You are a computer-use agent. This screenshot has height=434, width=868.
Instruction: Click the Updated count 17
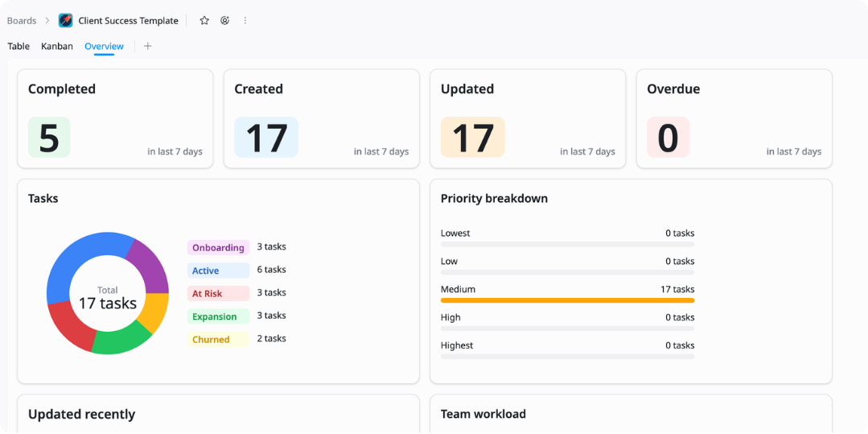(x=473, y=138)
